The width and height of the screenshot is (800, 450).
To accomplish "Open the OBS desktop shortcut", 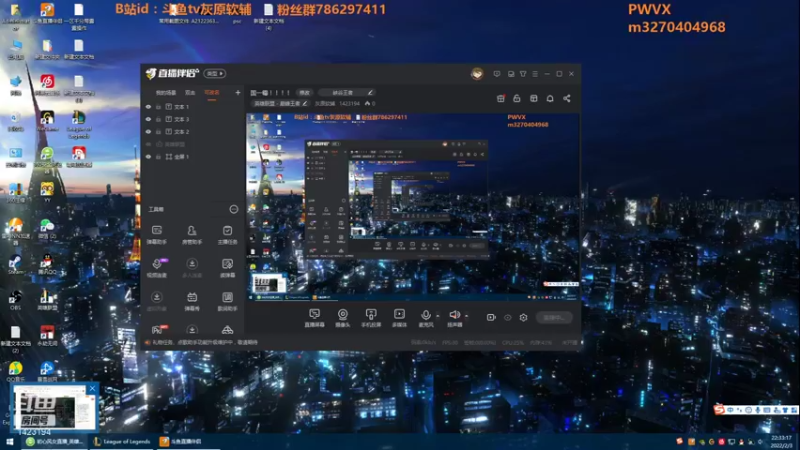I will [15, 300].
